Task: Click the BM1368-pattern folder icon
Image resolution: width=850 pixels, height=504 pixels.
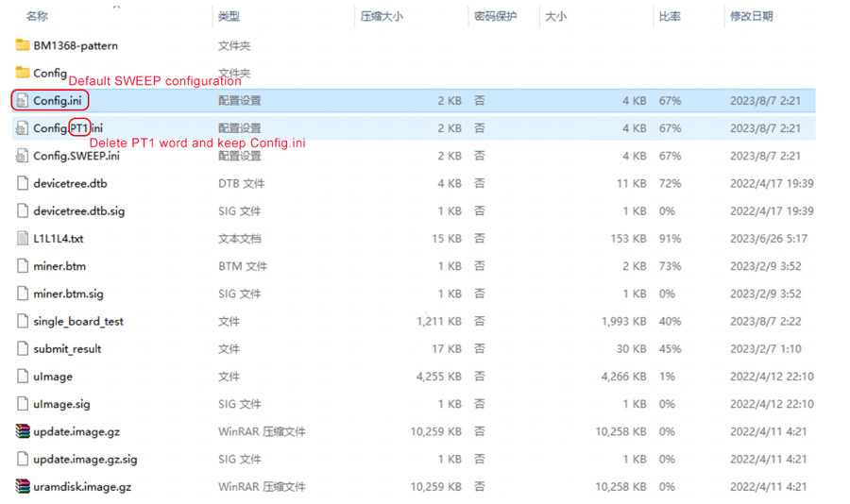Action: [23, 45]
